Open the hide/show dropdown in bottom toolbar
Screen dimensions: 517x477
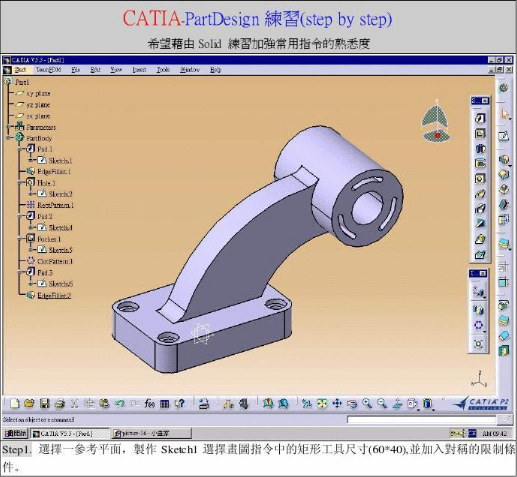[429, 404]
